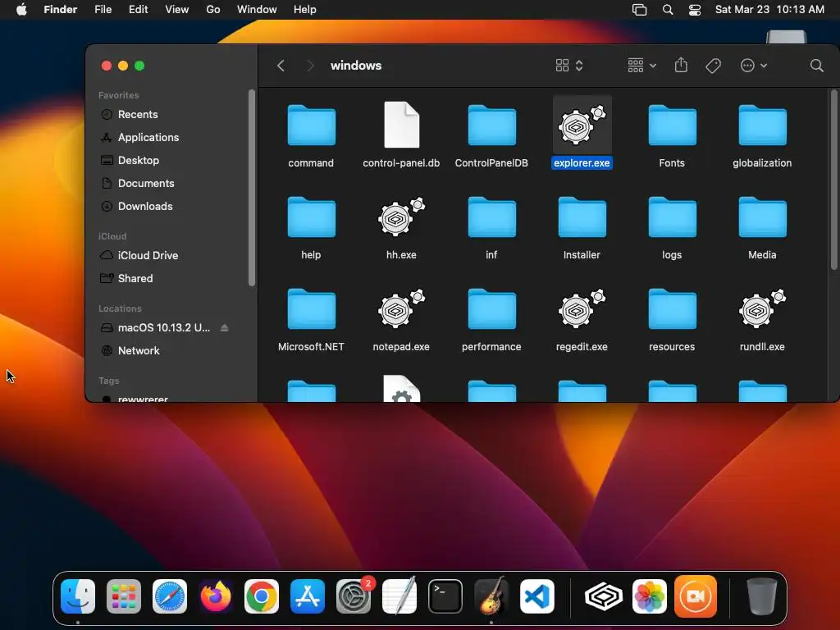
Task: Open screen mirroring menu bar icon
Action: tap(639, 10)
